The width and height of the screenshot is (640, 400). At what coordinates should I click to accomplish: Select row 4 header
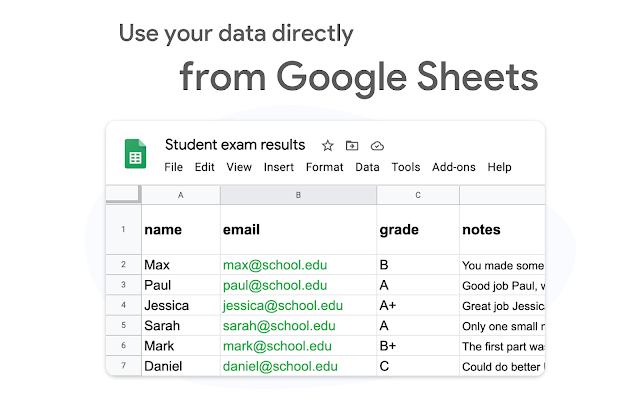pos(123,305)
